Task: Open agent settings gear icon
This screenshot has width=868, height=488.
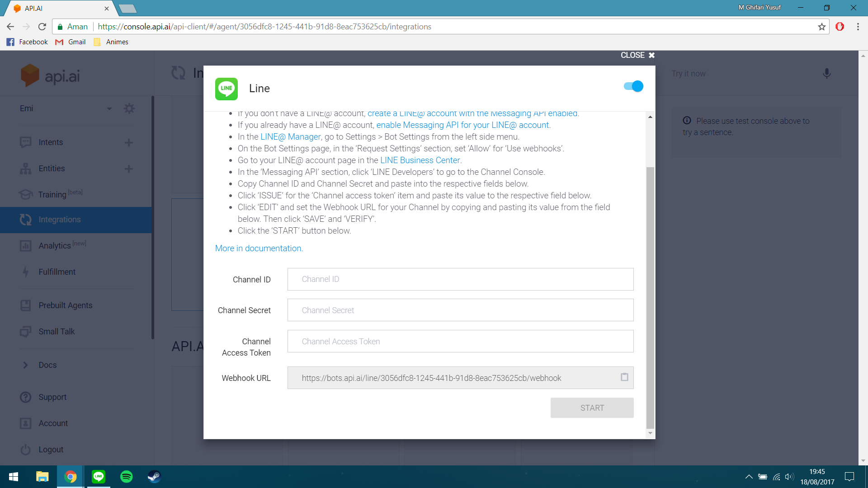Action: click(x=129, y=108)
